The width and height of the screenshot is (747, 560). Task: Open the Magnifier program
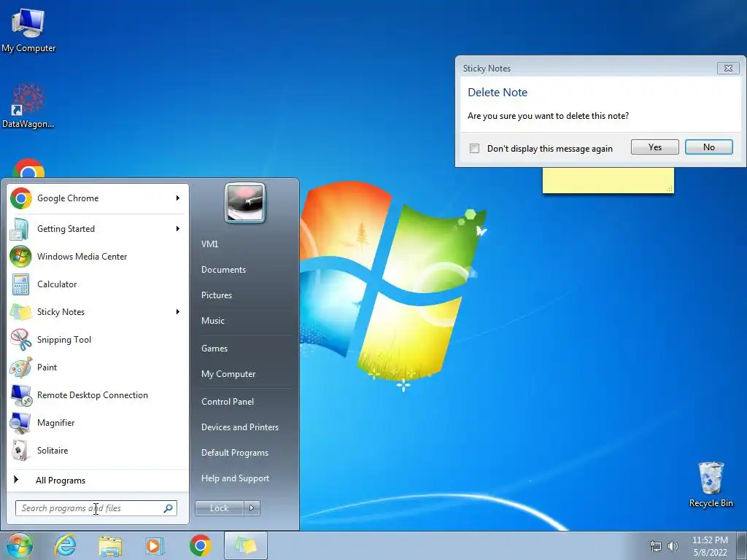click(98, 423)
